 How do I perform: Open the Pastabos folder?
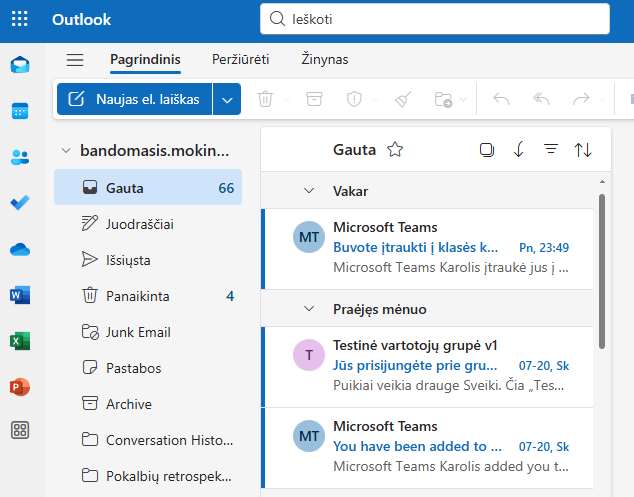pyautogui.click(x=148, y=368)
